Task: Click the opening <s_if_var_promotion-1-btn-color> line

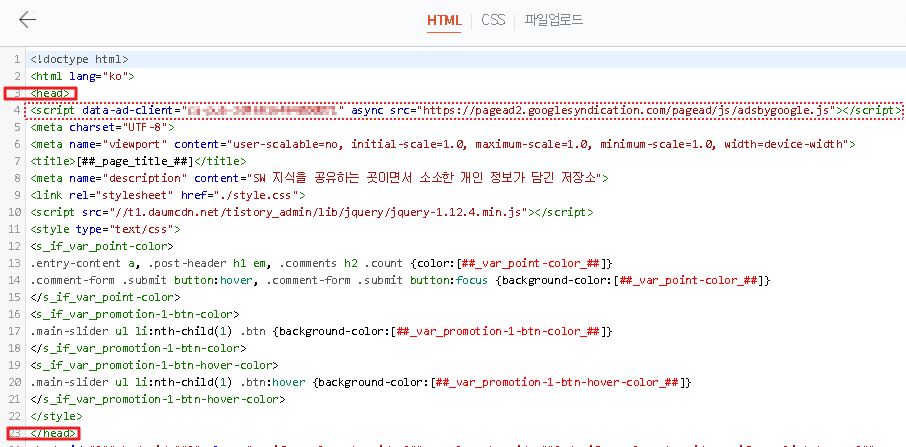Action: [x=135, y=314]
